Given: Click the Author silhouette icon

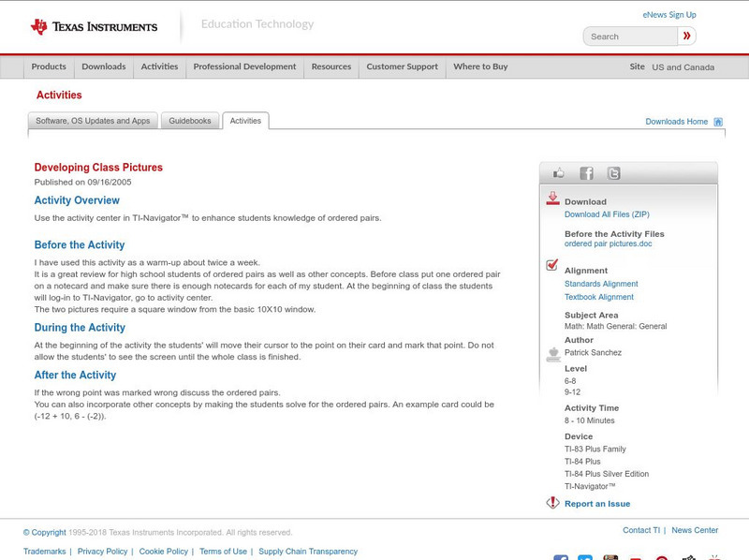Looking at the screenshot, I should click(551, 352).
